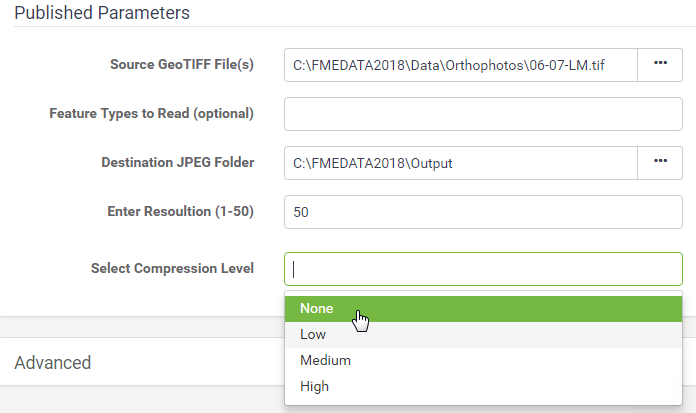Screen dimensions: 696x413
Task: Open file browser for Source GeoTIFF File(s)
Action: 660,65
